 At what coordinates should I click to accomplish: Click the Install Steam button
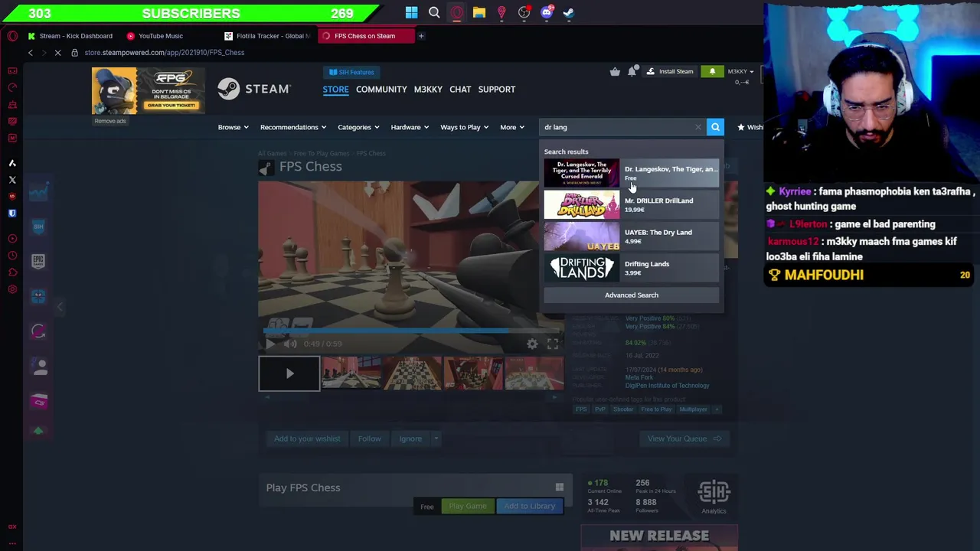670,71
